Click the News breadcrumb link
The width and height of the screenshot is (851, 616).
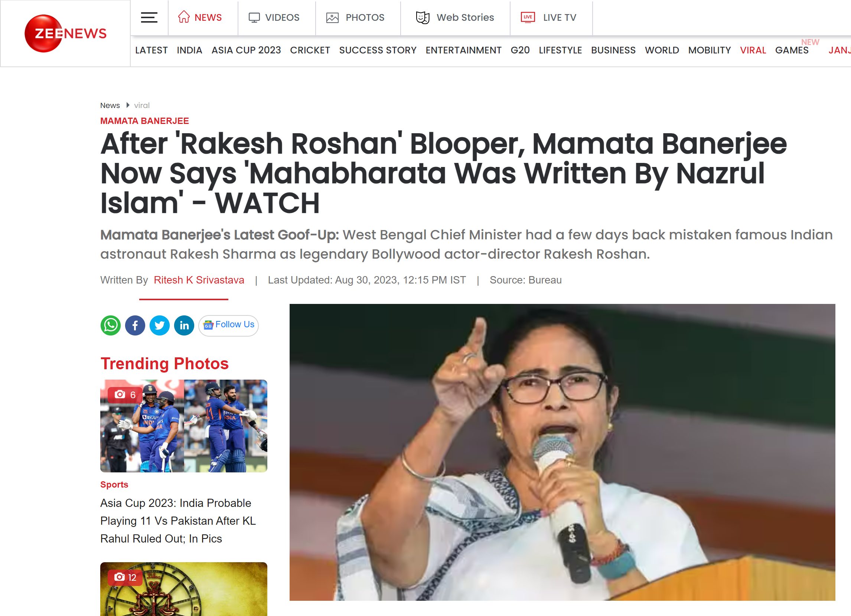point(110,105)
